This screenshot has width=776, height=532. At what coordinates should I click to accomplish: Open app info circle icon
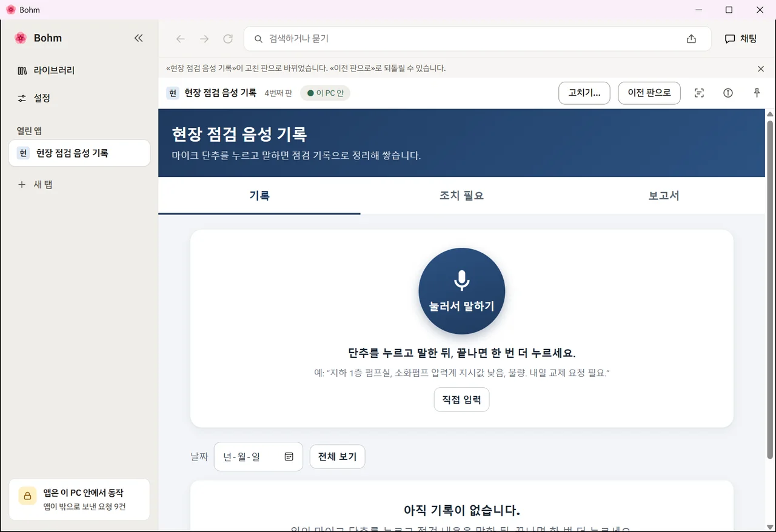click(728, 93)
